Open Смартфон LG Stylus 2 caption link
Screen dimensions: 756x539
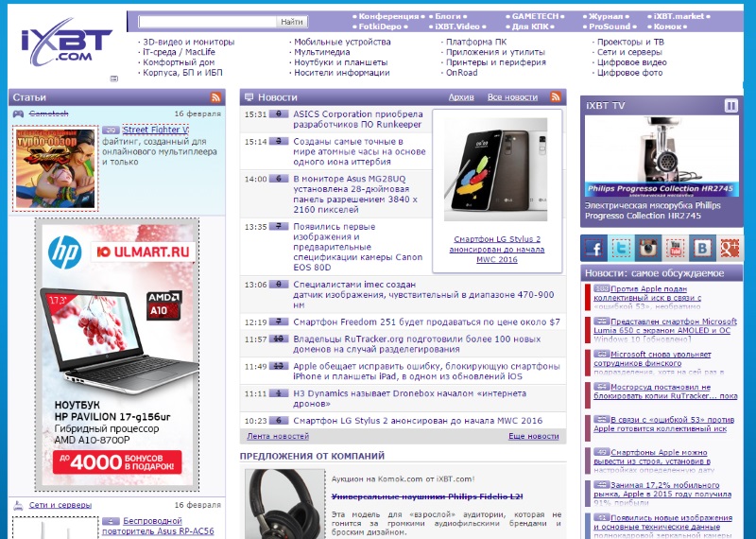point(497,249)
